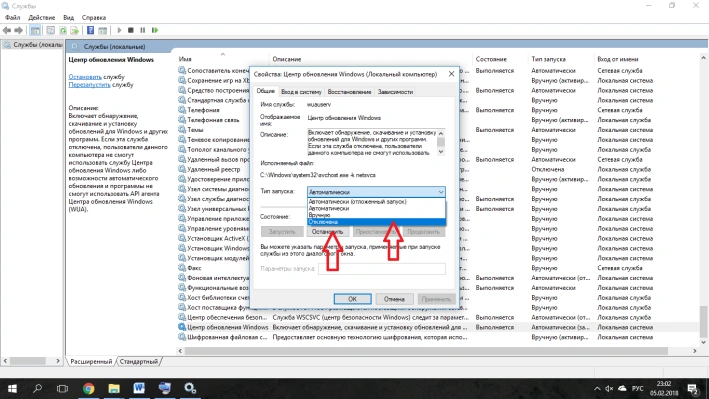Click the OK button

click(352, 299)
